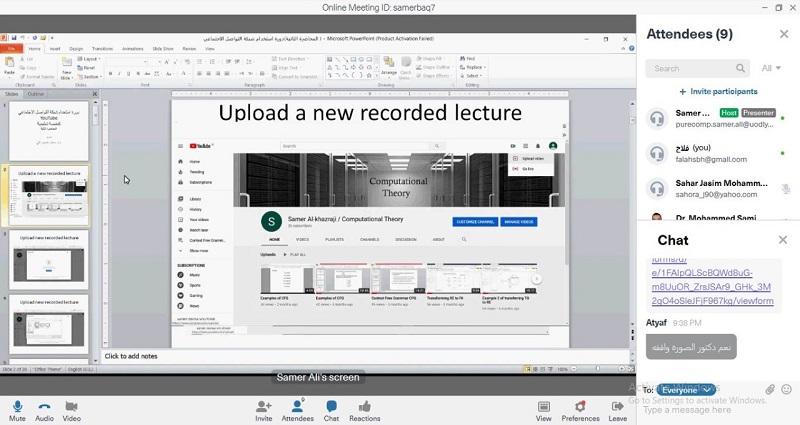Turn on the Video camera
Screen dimensions: 800x425
(x=71, y=411)
